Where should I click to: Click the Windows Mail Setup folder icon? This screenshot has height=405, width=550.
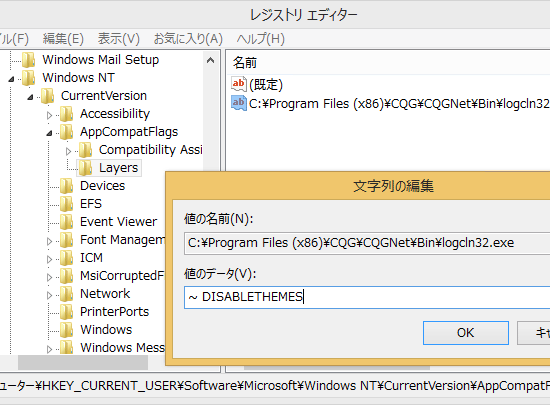tap(29, 60)
